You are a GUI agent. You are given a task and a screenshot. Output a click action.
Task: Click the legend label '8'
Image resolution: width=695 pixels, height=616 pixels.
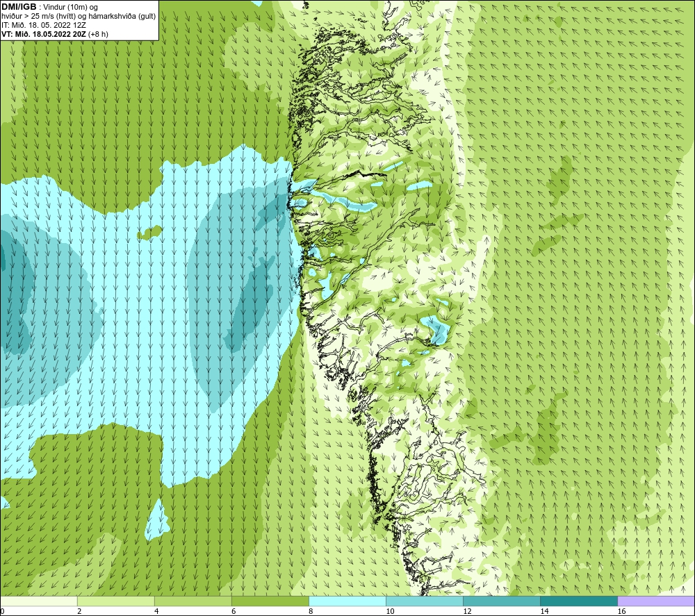tap(311, 611)
